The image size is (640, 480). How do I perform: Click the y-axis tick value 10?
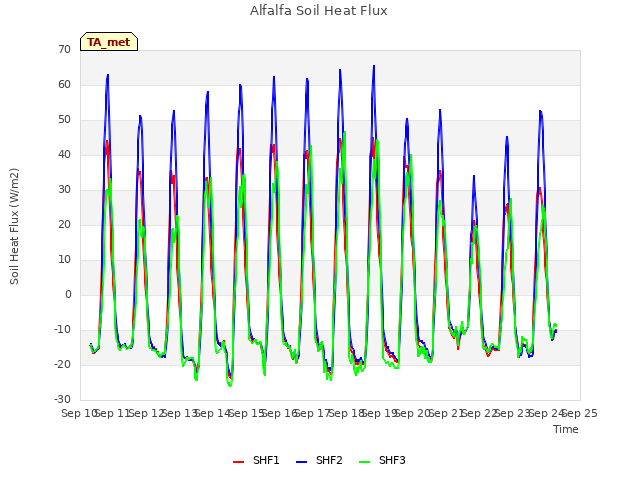click(64, 260)
